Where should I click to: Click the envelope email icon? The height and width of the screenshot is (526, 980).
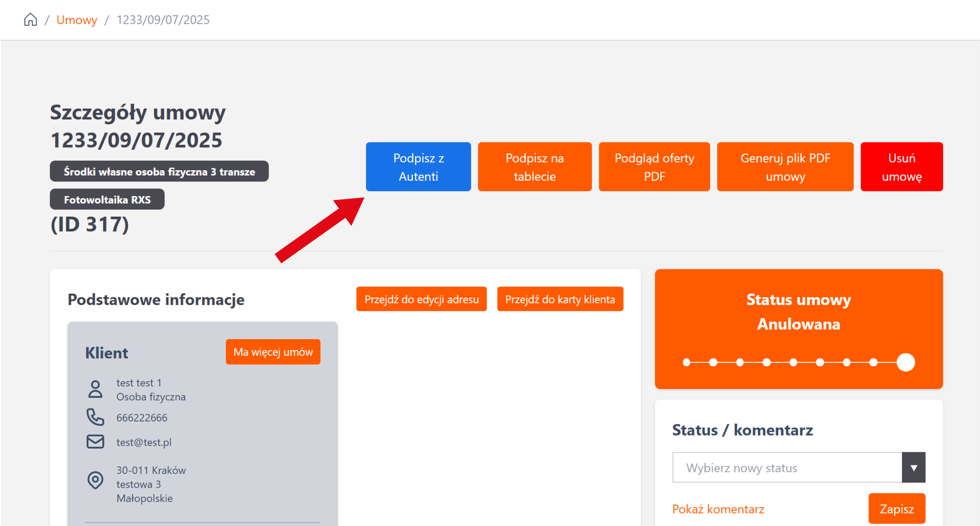pyautogui.click(x=95, y=441)
